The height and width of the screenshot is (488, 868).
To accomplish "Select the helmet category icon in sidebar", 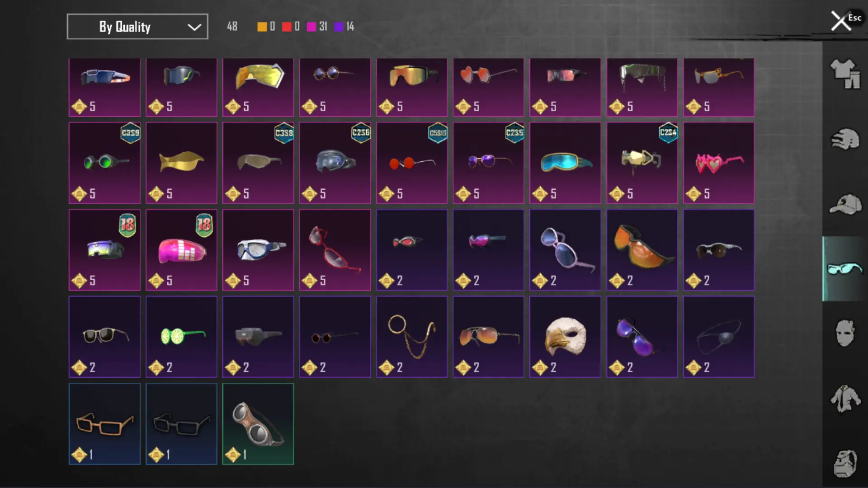I will [845, 139].
